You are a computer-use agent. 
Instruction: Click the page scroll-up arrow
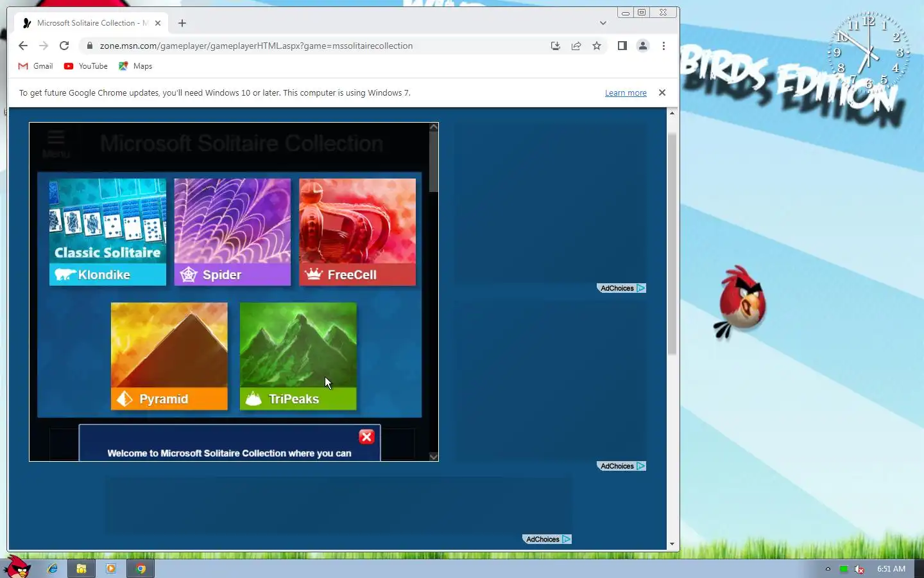click(672, 113)
